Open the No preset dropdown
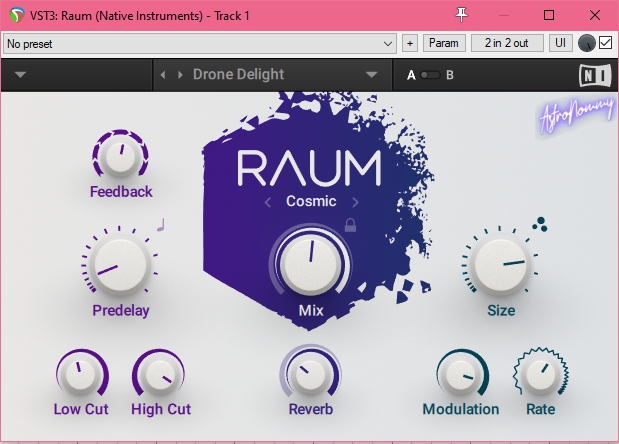The width and height of the screenshot is (619, 444). [x=200, y=44]
